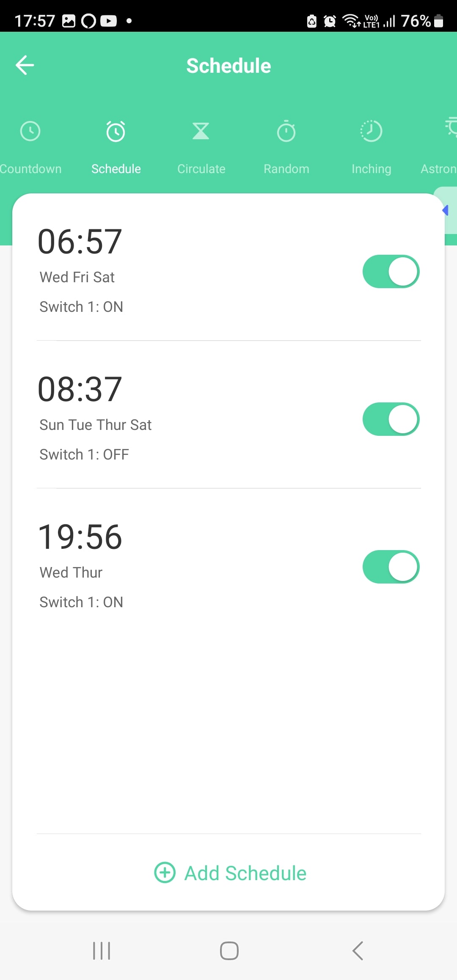Open the Inching timer icon

(x=371, y=131)
